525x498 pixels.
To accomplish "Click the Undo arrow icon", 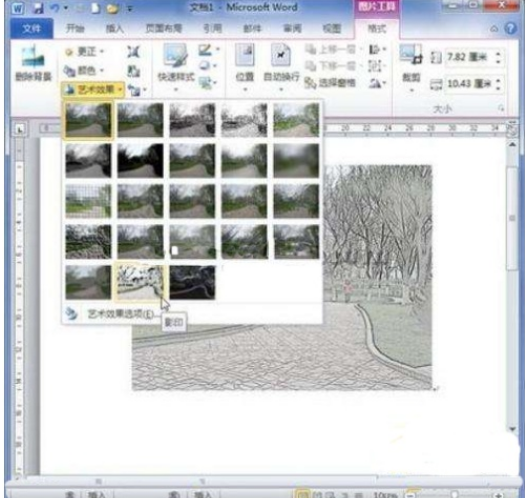I will pyautogui.click(x=55, y=8).
